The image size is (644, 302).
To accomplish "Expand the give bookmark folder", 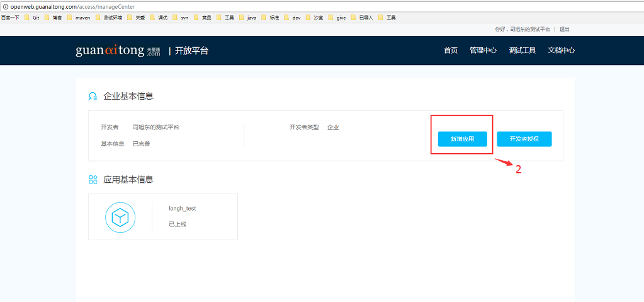I will click(x=337, y=18).
